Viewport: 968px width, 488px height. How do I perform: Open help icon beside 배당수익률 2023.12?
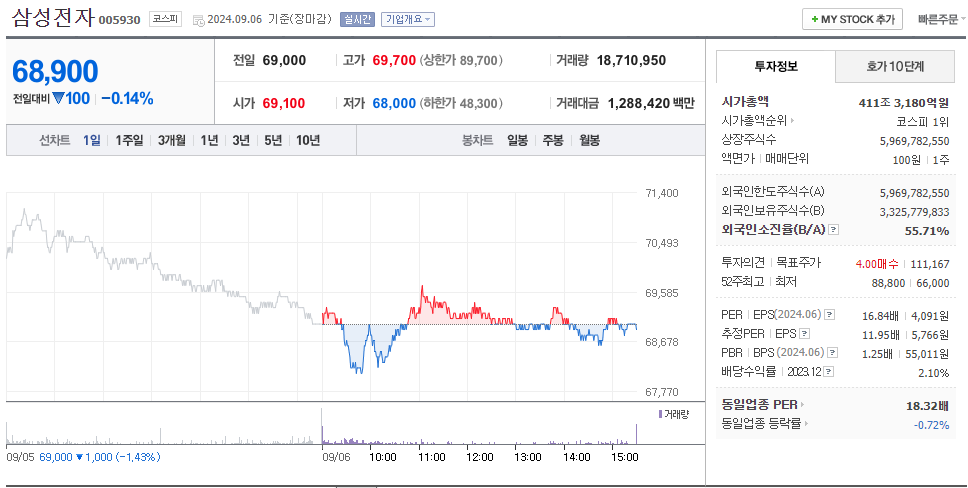(828, 372)
